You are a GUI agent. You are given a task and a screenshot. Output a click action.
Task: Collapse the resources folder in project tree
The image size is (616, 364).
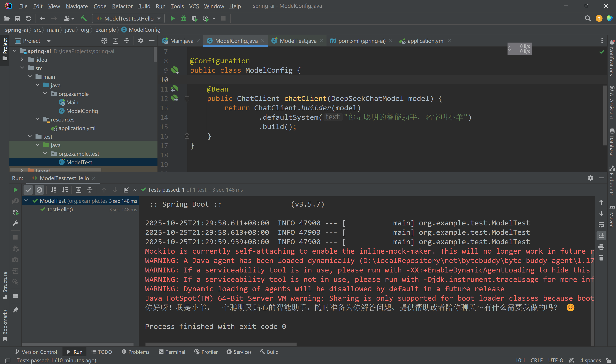pos(37,120)
